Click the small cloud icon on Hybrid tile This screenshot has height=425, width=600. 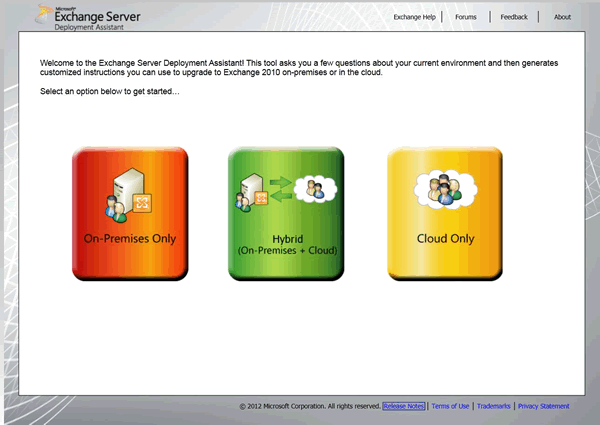point(315,189)
